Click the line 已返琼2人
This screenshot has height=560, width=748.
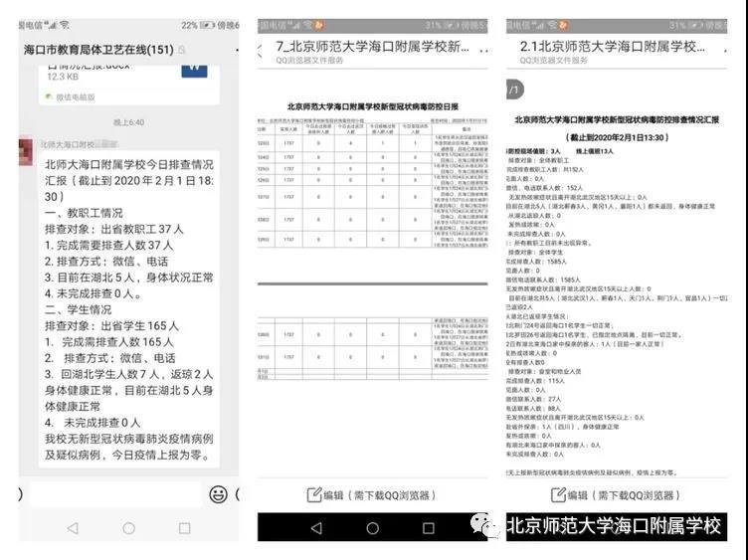pos(519,307)
